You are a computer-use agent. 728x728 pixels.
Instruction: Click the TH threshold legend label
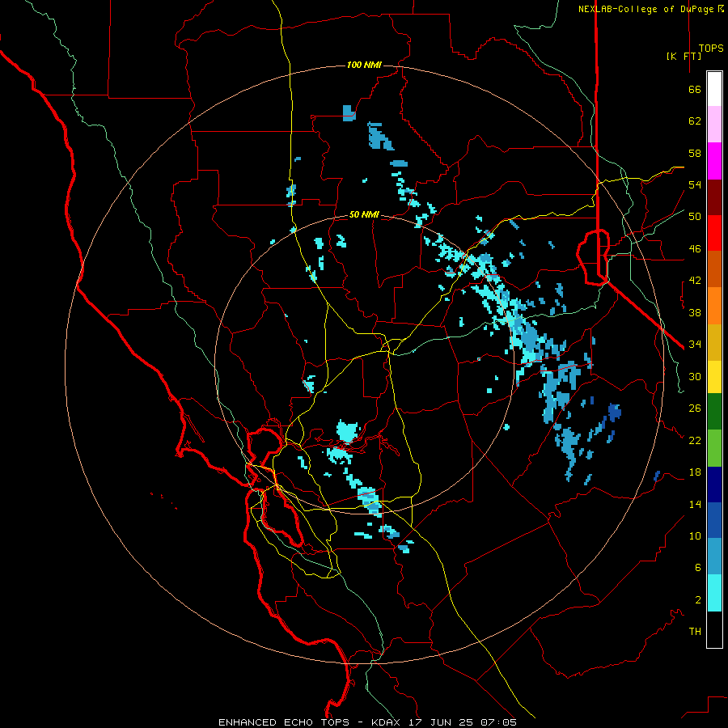[695, 632]
